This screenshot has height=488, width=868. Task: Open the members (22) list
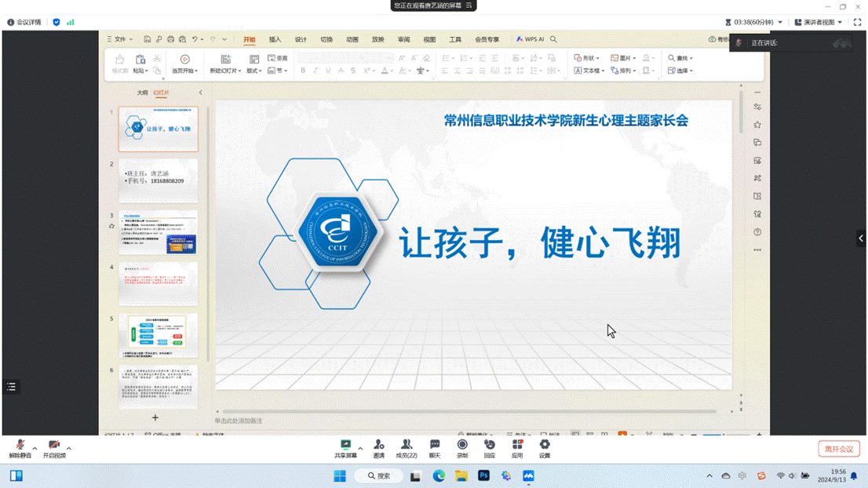pyautogui.click(x=407, y=449)
